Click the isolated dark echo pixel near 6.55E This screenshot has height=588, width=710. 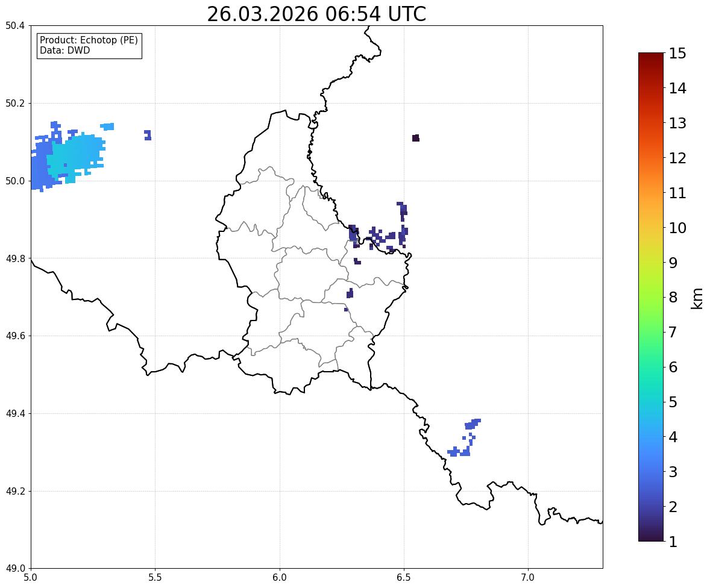click(x=416, y=138)
